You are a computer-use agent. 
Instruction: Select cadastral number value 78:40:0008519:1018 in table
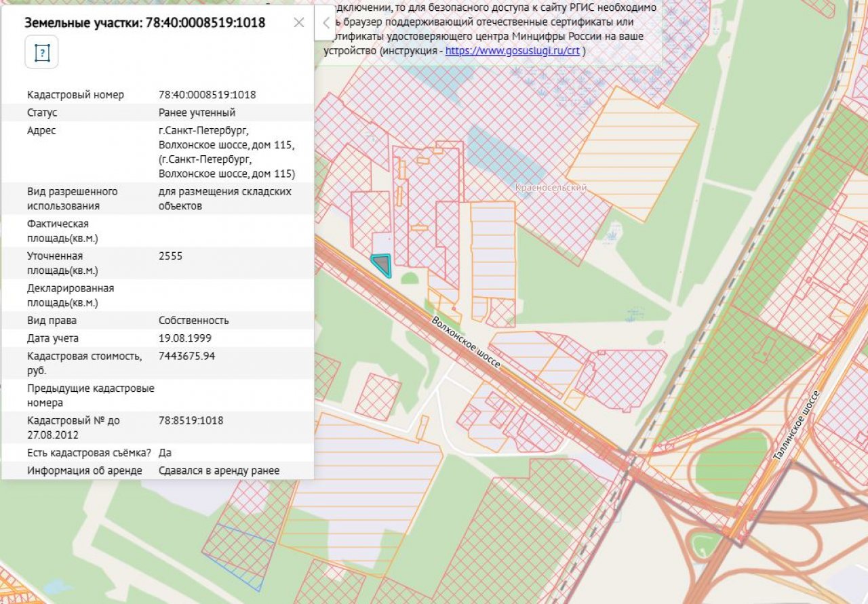(207, 95)
